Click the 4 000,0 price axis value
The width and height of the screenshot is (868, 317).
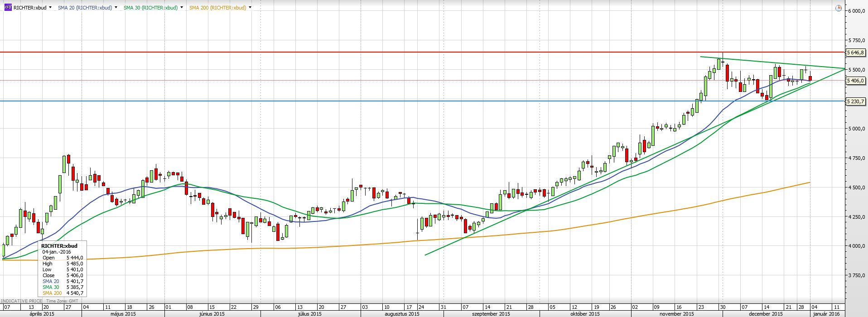coord(857,246)
